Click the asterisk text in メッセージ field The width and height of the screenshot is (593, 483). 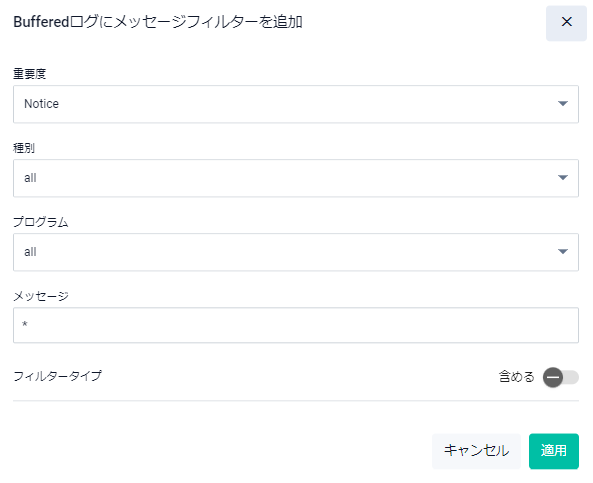tap(25, 324)
